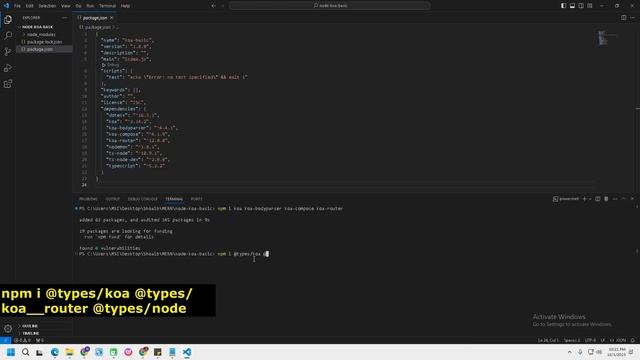Open the launch profile dropdown arrow
Image resolution: width=640 pixels, height=360 pixels.
click(x=590, y=199)
